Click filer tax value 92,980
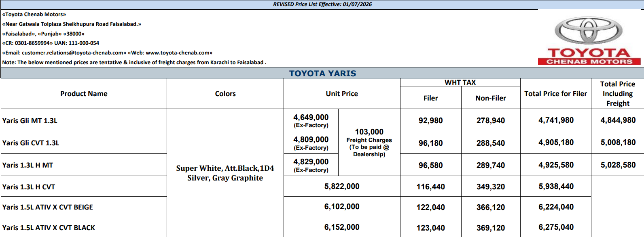The image size is (644, 237). point(431,121)
